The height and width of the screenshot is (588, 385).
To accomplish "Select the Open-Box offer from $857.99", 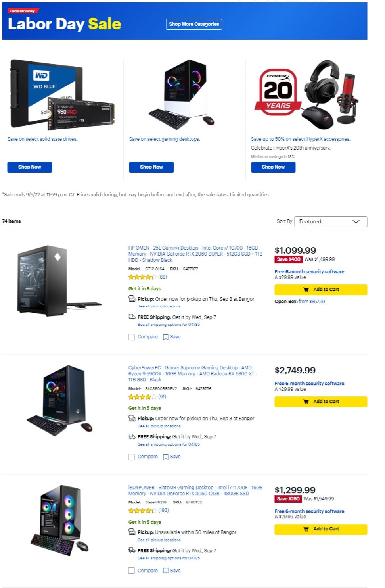I will (x=312, y=302).
